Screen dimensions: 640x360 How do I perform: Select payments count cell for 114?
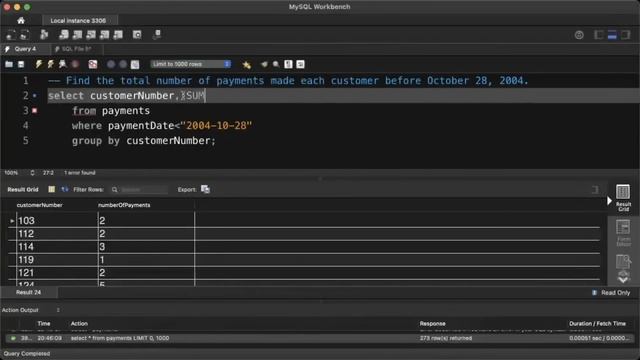coord(146,247)
